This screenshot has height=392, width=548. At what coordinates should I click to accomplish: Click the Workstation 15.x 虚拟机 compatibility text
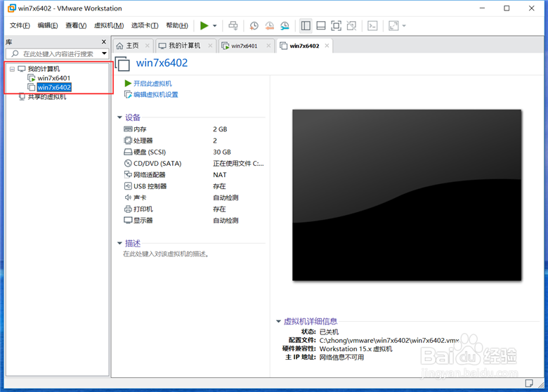pos(356,348)
